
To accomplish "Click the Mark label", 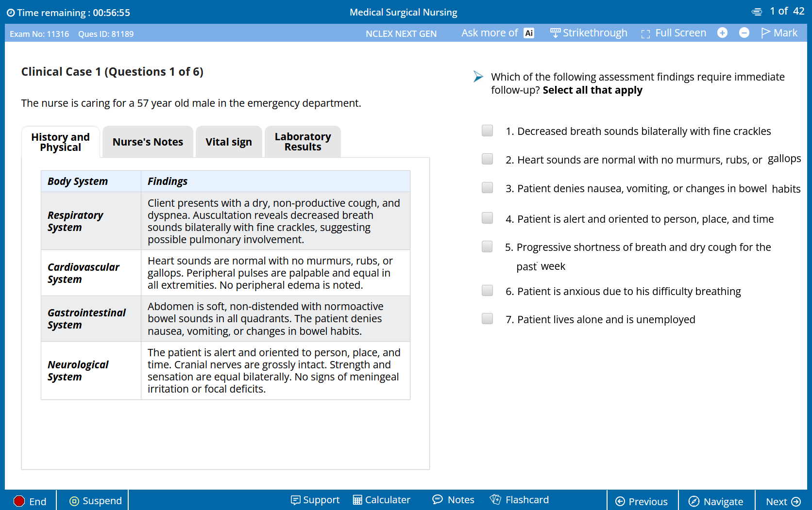I will (785, 33).
